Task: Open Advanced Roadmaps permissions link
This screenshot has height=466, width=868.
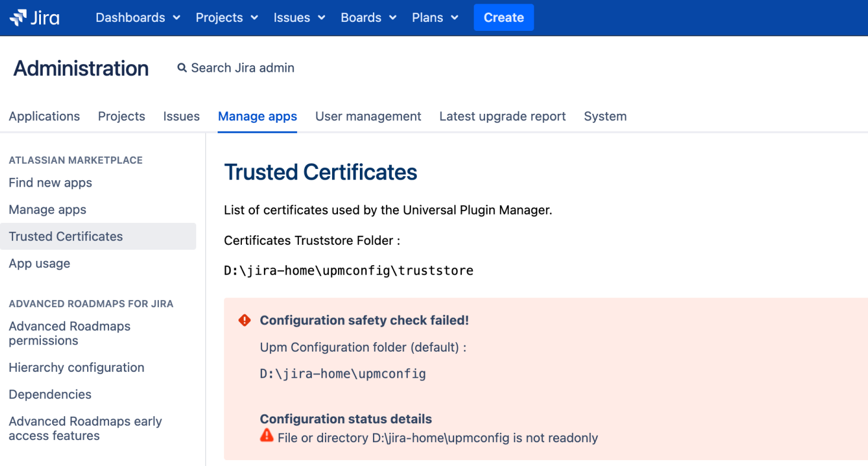Action: (69, 333)
